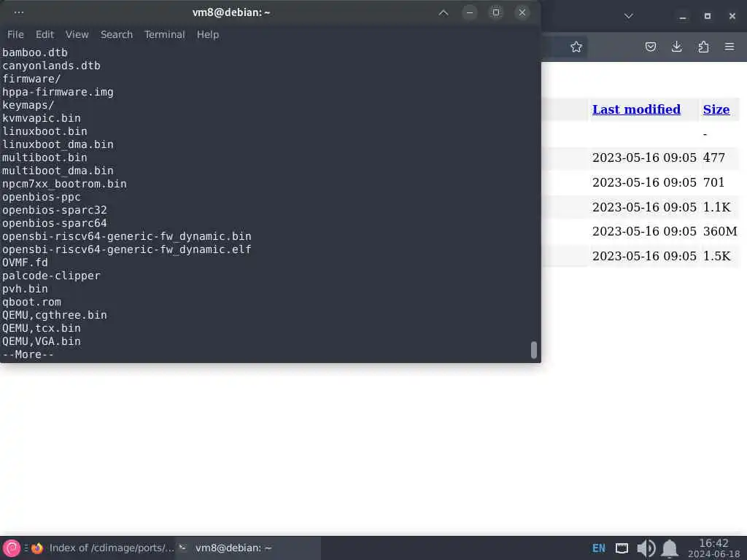
Task: Click multiboot.bin in the terminal
Action: coord(44,157)
